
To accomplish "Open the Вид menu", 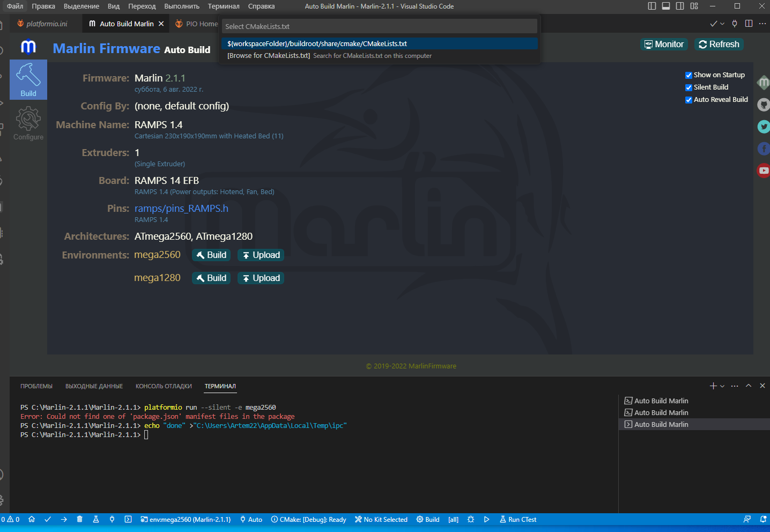I will 114,6.
